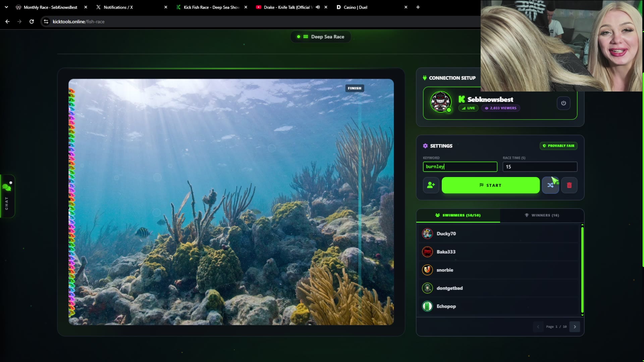Mute the Drake Knife Talk tab audio
The image size is (644, 362).
(318, 7)
